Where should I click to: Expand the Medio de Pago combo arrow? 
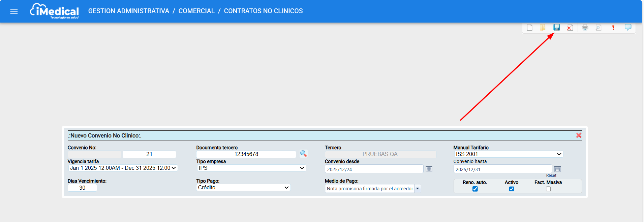point(418,189)
